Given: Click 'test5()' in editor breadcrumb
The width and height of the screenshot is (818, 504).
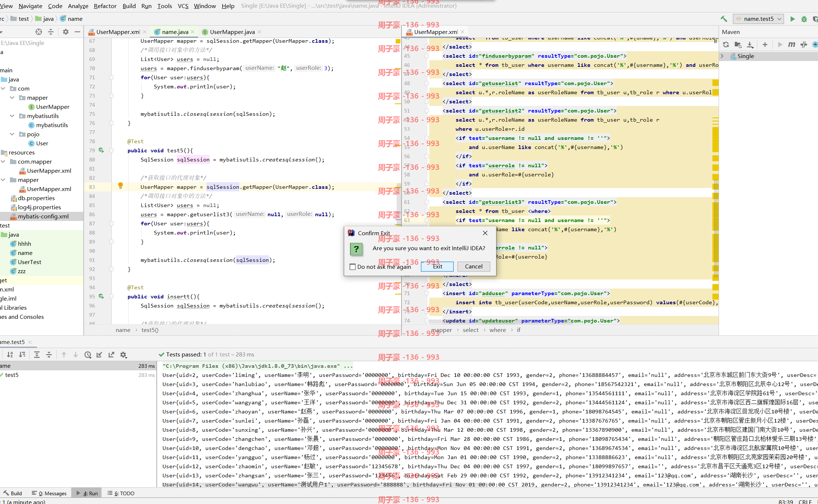Looking at the screenshot, I should click(150, 330).
